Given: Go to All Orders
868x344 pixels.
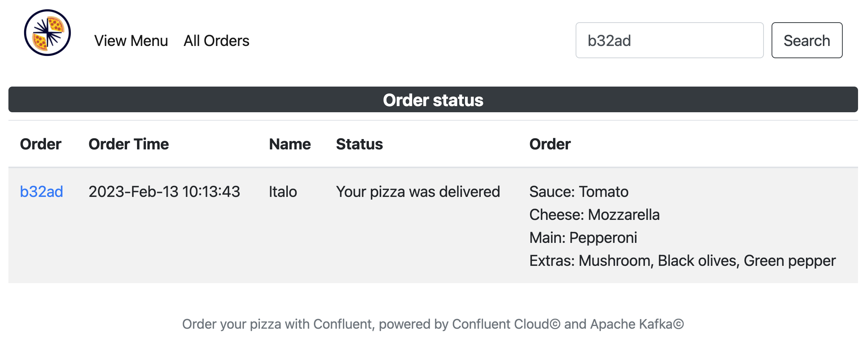Looking at the screenshot, I should point(216,41).
